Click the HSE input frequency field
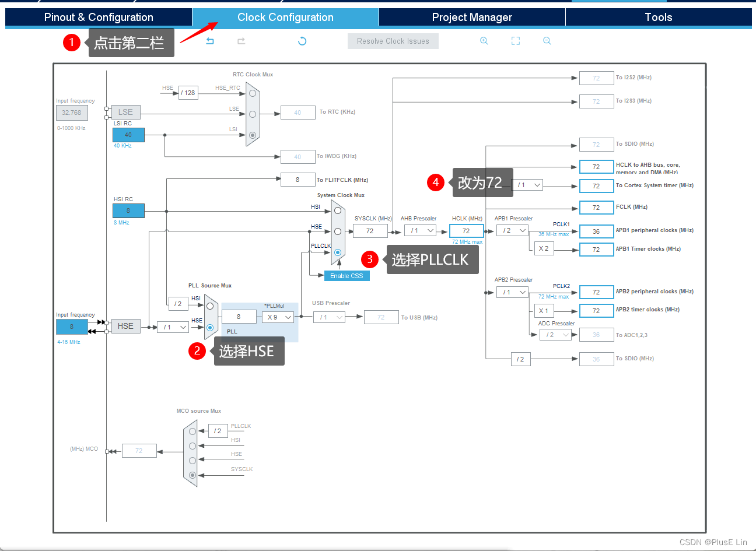The image size is (756, 551). click(x=72, y=327)
